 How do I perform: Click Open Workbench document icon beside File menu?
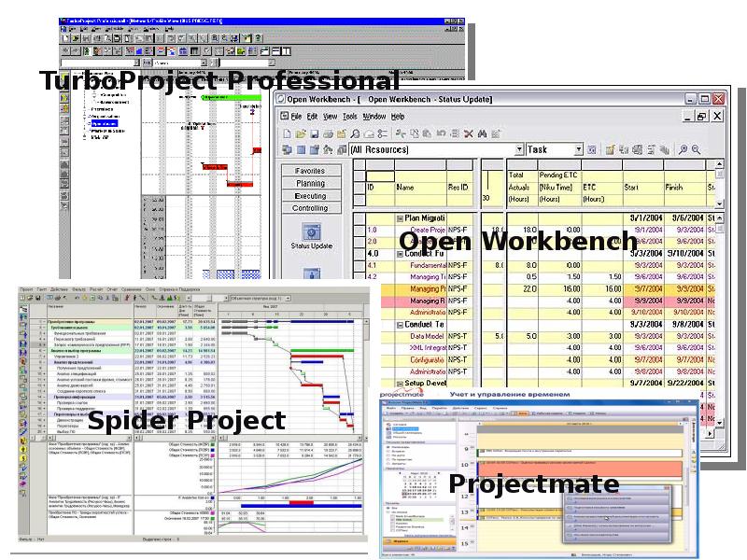click(285, 116)
